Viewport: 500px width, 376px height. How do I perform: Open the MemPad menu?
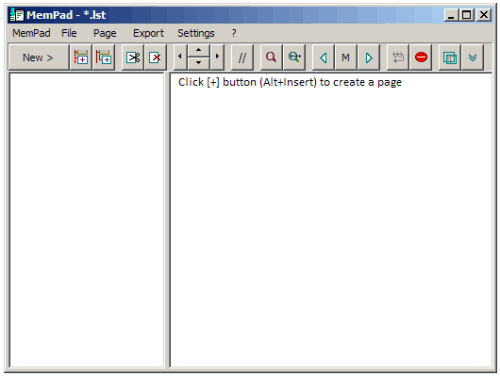pyautogui.click(x=31, y=33)
